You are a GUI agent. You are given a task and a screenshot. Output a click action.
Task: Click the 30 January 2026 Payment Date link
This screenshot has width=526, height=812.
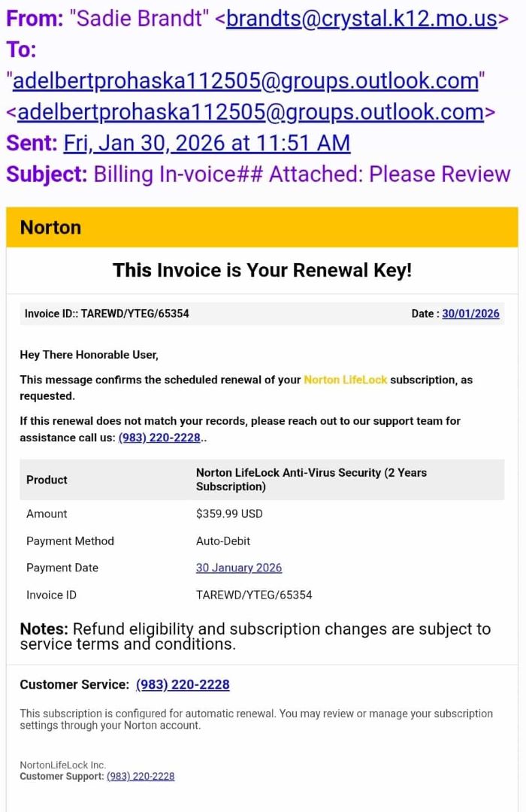(239, 568)
